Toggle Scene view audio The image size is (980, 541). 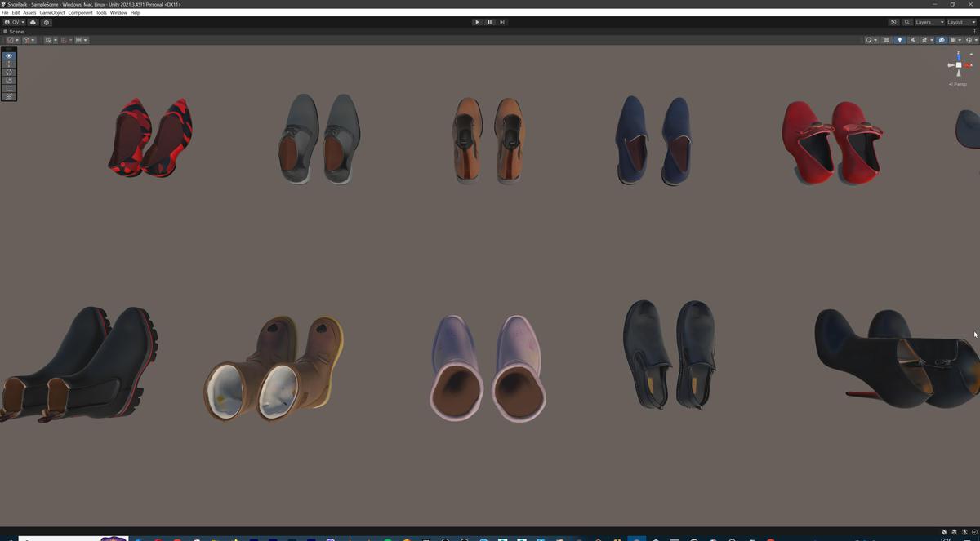912,39
